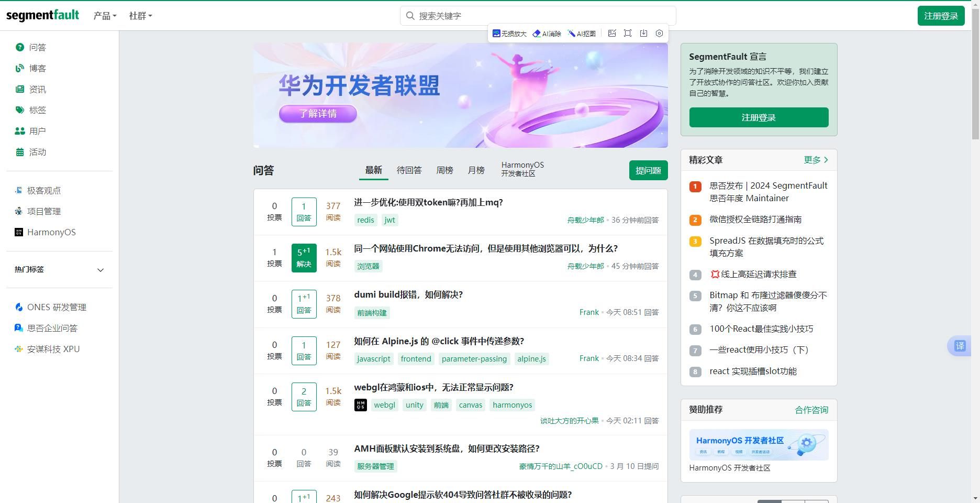The height and width of the screenshot is (503, 980).
Task: Click the 前端构建 tag
Action: click(372, 313)
